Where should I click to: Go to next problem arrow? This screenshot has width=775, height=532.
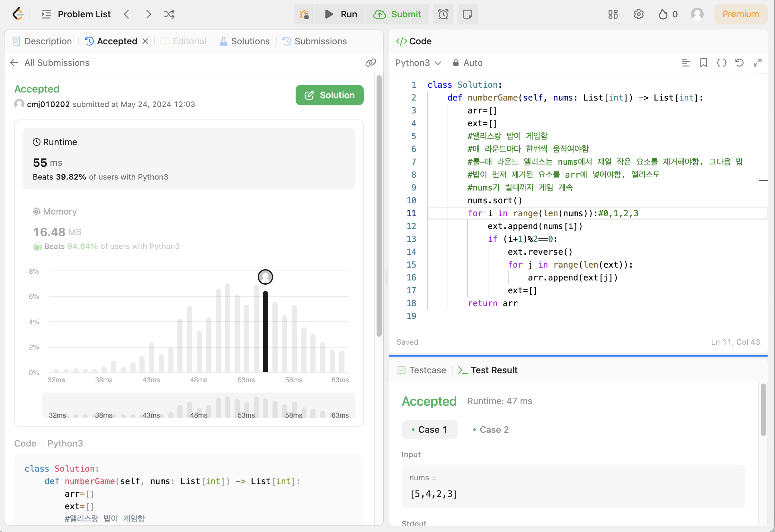[x=148, y=14]
